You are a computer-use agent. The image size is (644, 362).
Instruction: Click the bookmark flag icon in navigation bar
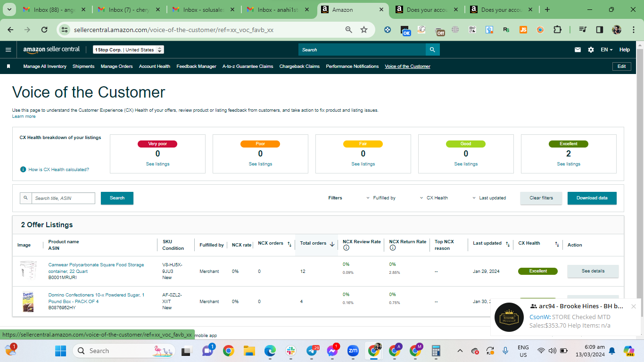[x=8, y=66]
